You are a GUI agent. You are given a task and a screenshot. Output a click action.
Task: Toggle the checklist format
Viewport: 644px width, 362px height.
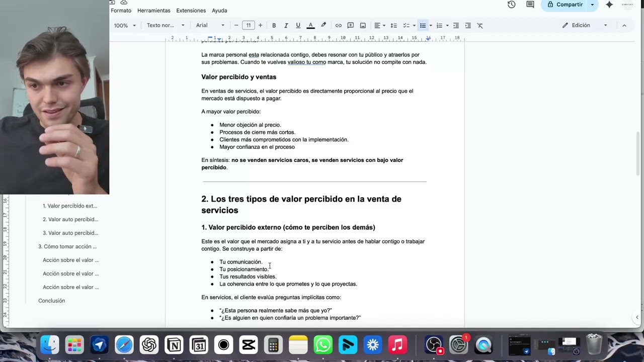tap(407, 26)
